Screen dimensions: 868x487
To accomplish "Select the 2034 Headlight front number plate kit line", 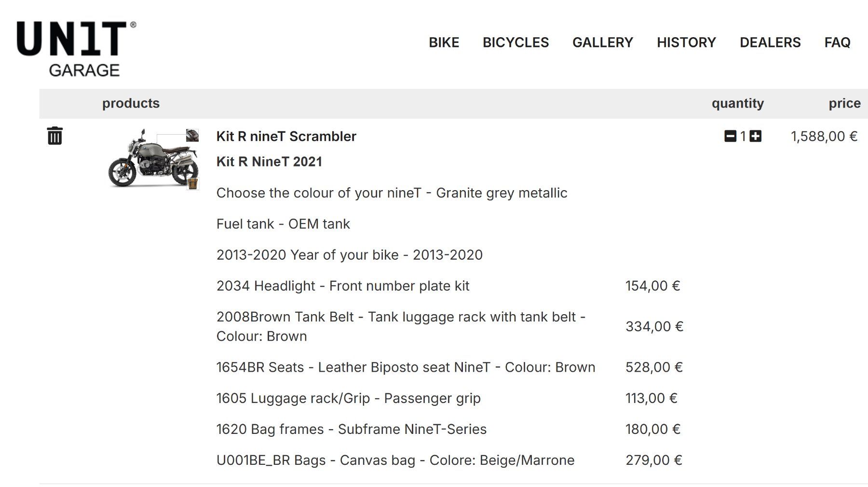I will (x=342, y=286).
